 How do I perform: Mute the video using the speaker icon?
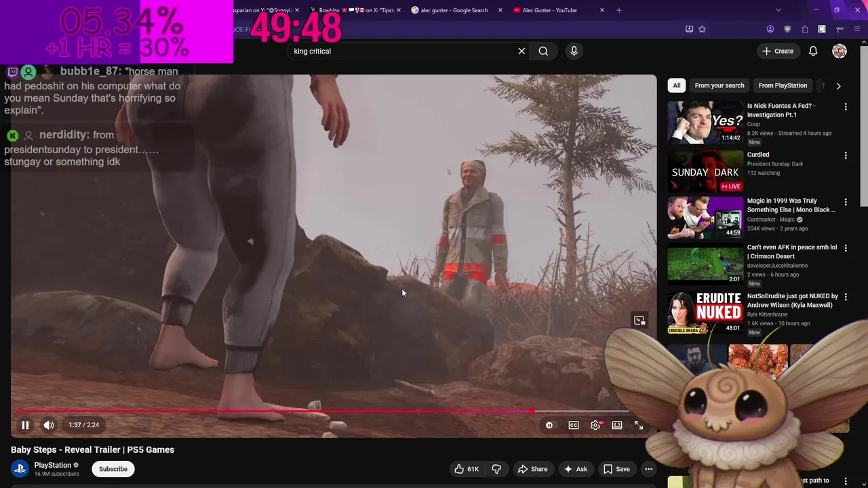coord(49,425)
